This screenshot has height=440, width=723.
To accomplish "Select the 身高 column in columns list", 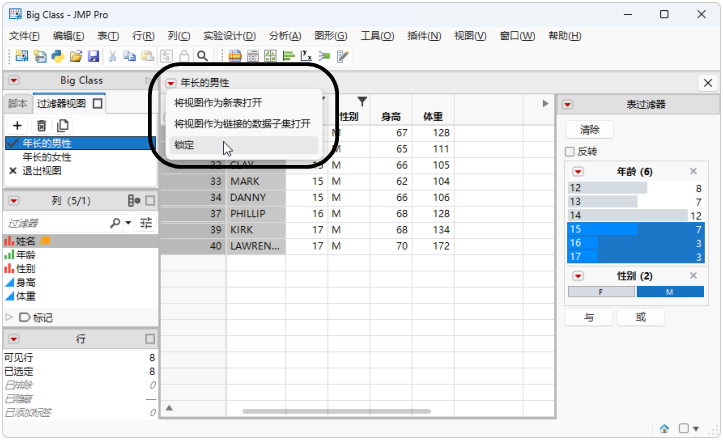I will coord(26,282).
